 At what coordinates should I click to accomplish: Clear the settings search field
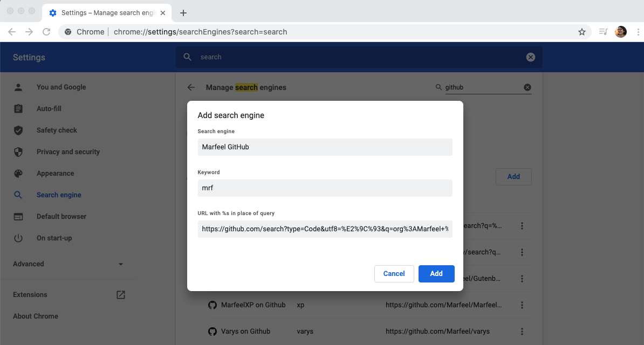click(x=531, y=57)
